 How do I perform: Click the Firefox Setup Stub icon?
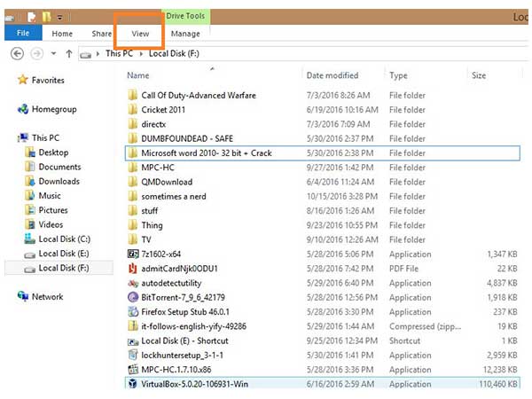pos(132,312)
